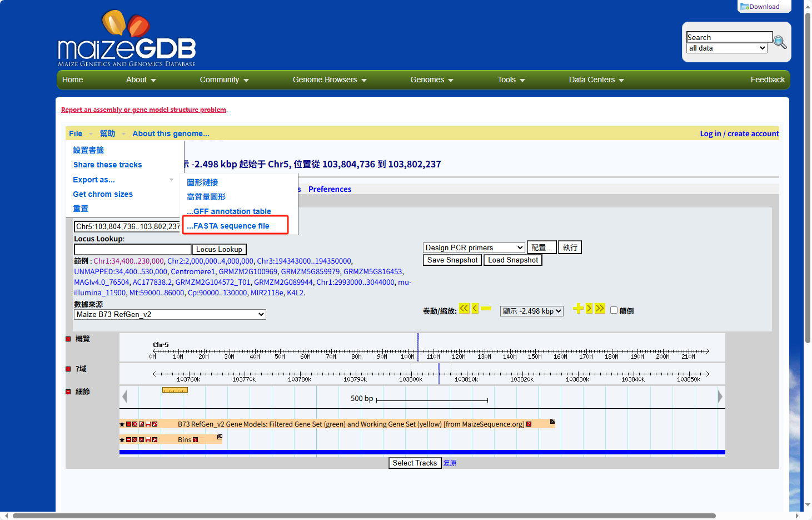Close Gene Models track with X icon
This screenshot has height=520, width=812.
[135, 424]
